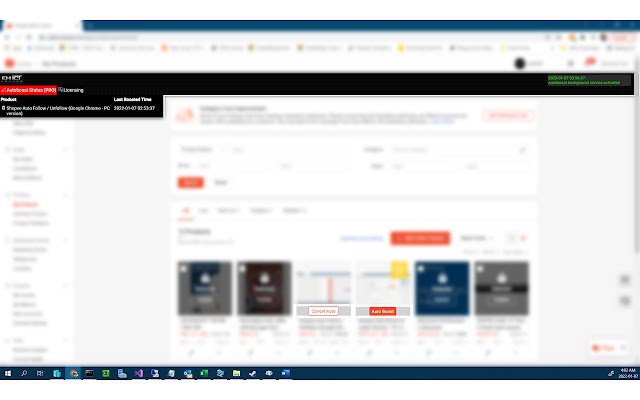This screenshot has height=400, width=640.
Task: Click the round profile avatar in the header
Action: tap(520, 64)
